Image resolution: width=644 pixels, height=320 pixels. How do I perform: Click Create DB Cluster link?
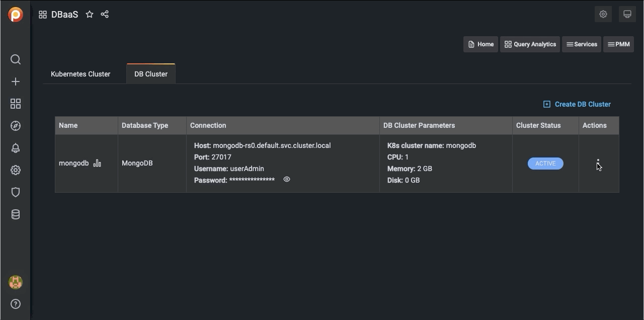tap(577, 104)
